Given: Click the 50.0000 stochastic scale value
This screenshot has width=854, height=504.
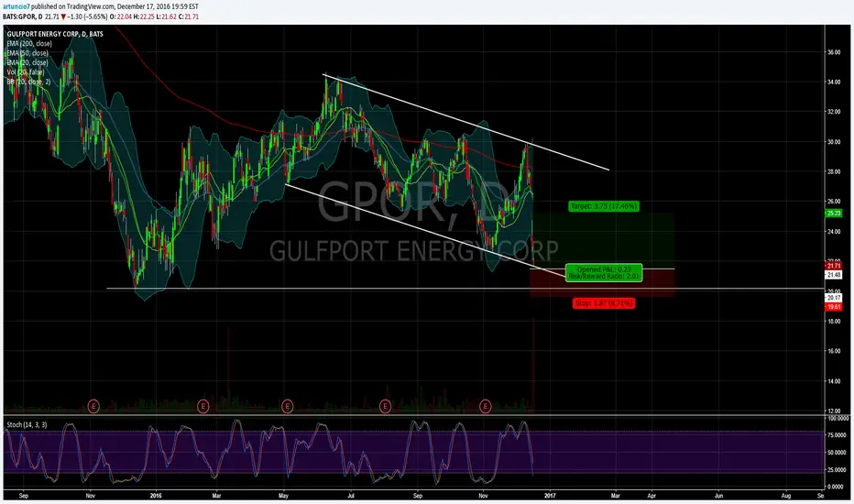Looking at the screenshot, I should click(x=838, y=453).
